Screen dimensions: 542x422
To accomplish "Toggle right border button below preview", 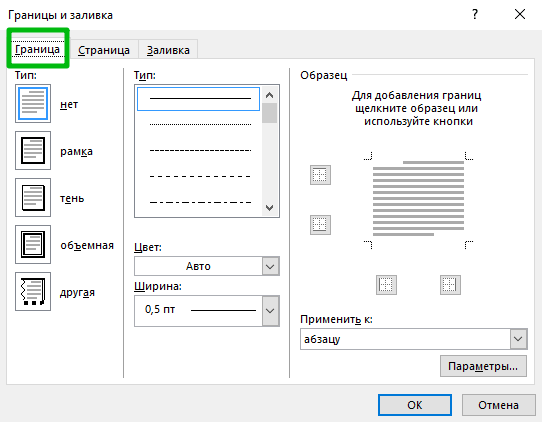I will pyautogui.click(x=450, y=285).
